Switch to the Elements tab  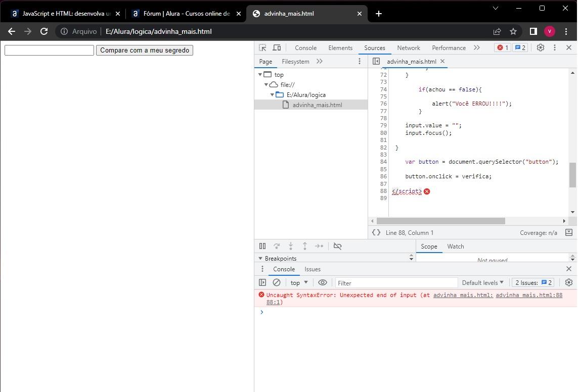(340, 48)
